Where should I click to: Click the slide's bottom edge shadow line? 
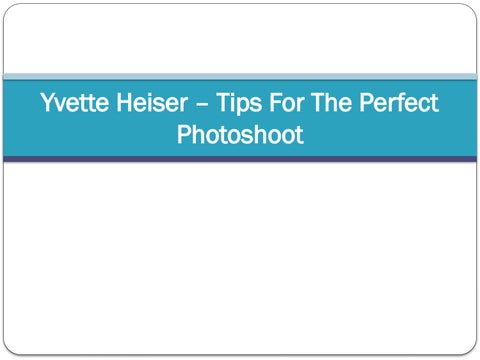point(240,355)
